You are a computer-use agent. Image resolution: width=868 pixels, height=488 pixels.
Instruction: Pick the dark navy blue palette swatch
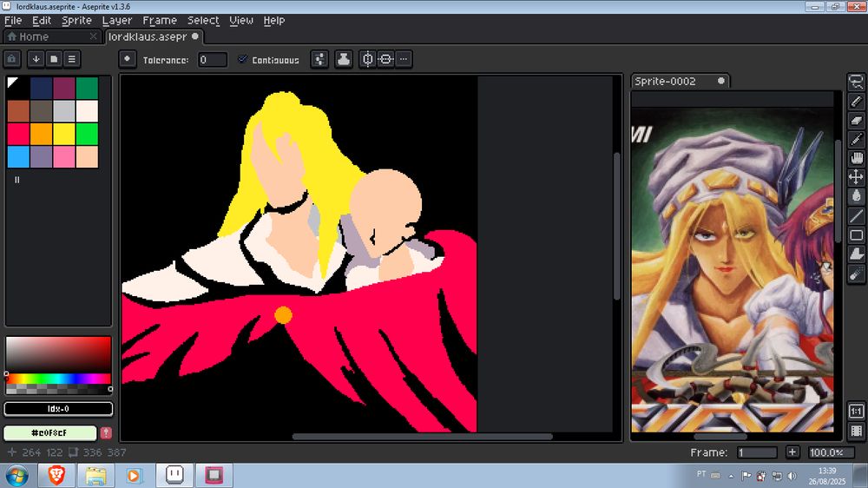click(42, 88)
